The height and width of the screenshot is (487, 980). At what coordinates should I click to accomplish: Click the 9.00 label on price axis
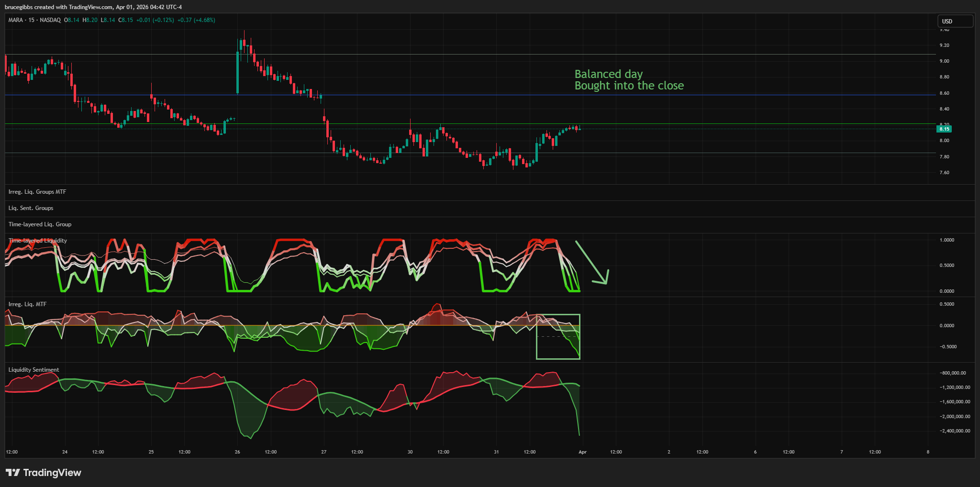click(944, 61)
